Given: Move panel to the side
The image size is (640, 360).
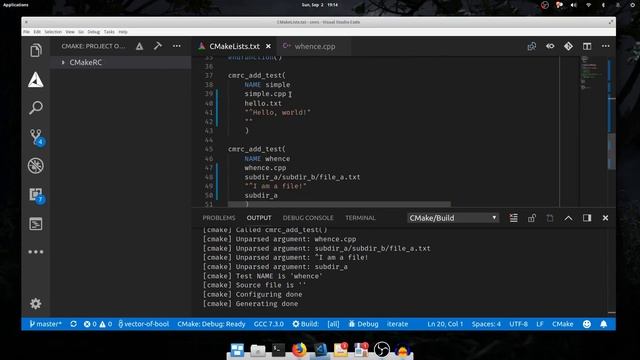Looking at the screenshot, I should click(x=587, y=218).
